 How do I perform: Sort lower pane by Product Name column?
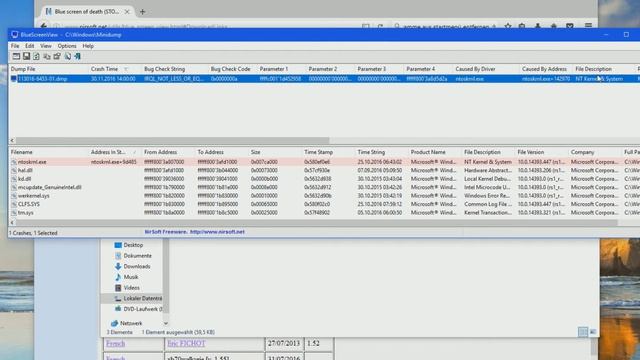[435, 152]
